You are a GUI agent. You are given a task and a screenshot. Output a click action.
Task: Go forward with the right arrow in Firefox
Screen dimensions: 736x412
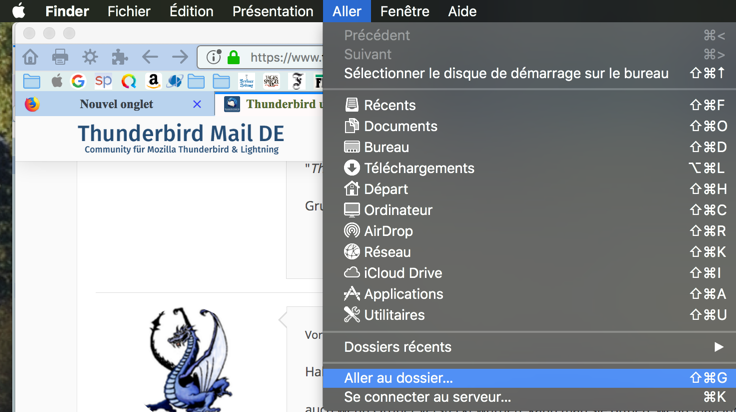coord(180,57)
